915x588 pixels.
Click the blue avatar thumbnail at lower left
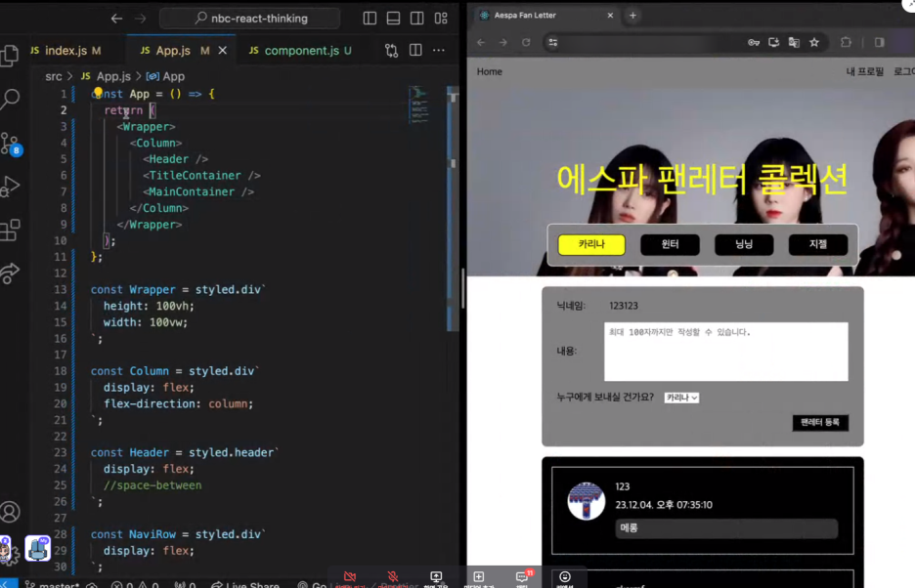tap(38, 549)
